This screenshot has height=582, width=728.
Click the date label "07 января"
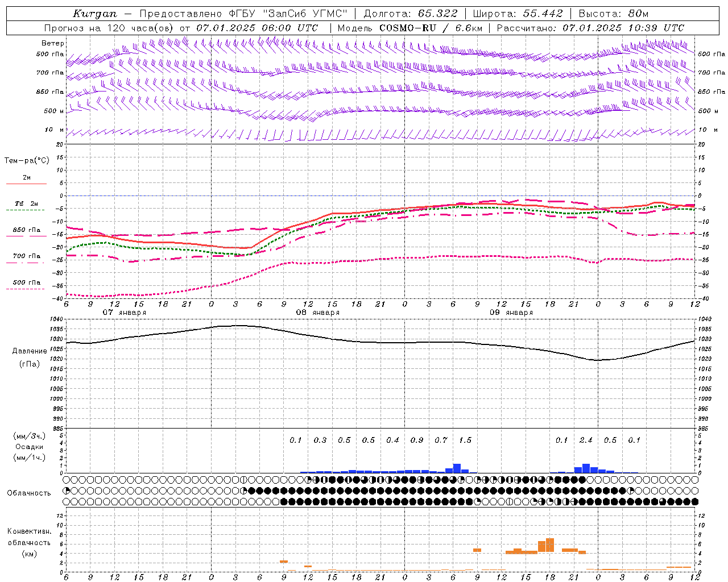coord(125,313)
